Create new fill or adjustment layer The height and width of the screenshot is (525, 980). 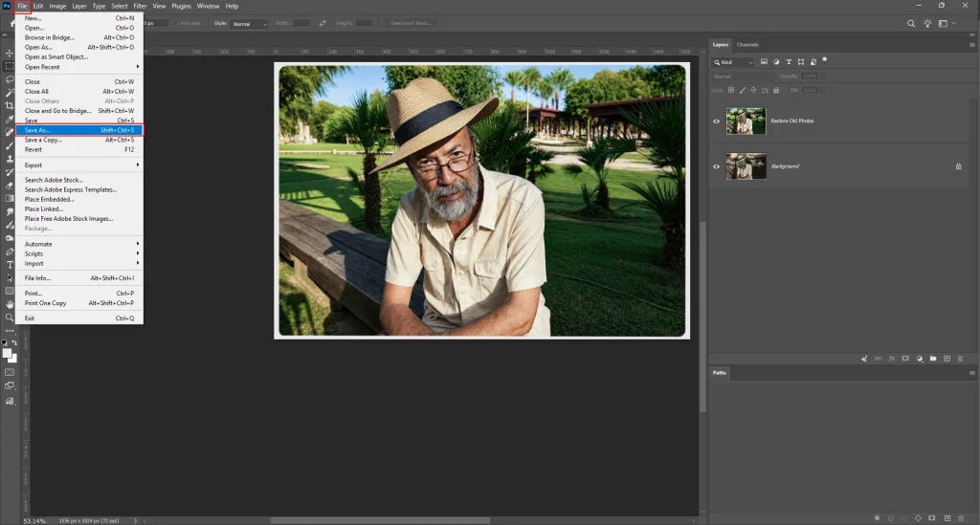[920, 359]
